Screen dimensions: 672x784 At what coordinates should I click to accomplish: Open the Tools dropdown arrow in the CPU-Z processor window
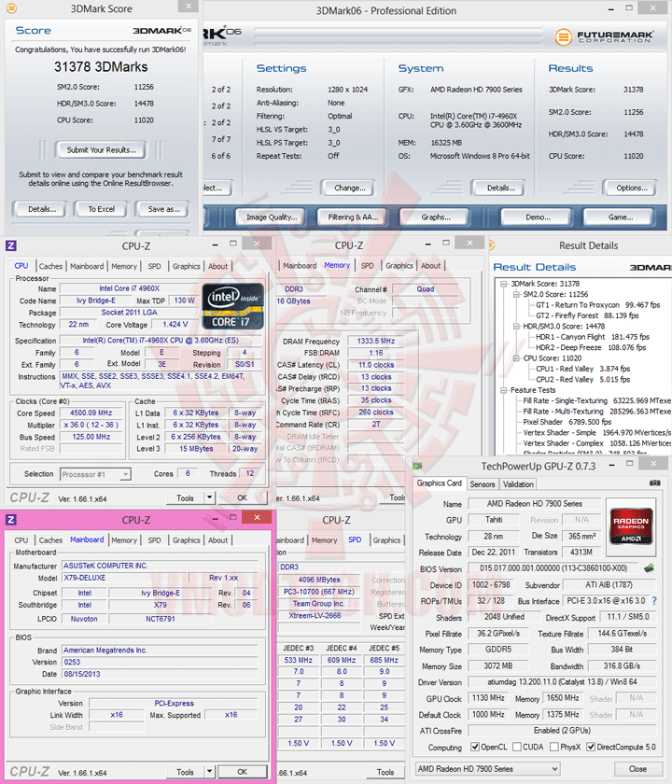(209, 497)
